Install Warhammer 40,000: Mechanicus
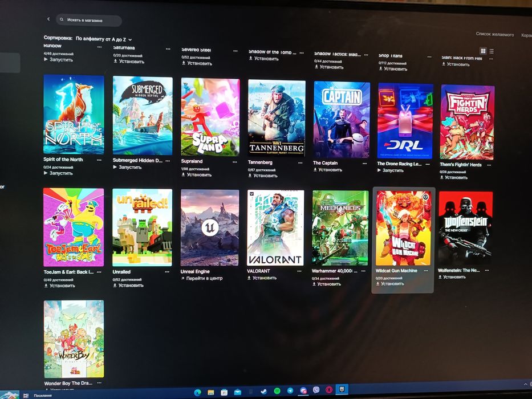 coord(326,284)
